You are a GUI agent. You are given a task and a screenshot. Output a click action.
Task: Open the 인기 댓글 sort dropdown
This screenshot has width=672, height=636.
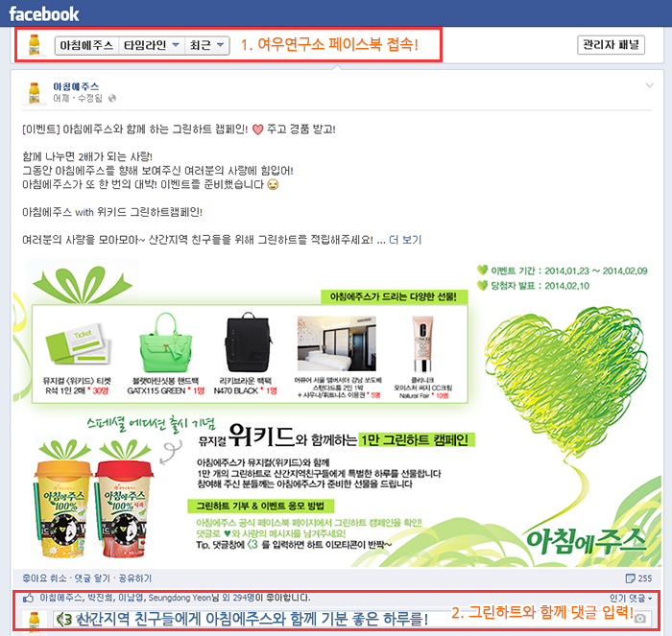[x=631, y=599]
